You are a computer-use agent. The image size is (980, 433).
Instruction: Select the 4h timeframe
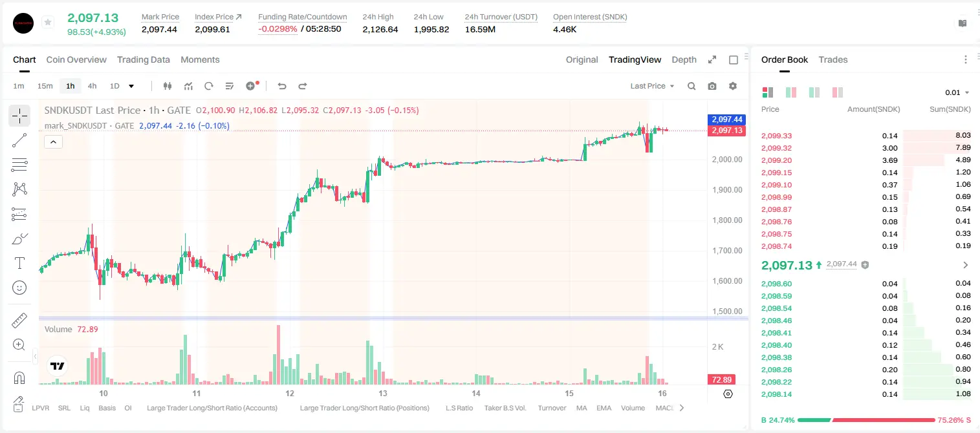point(92,86)
